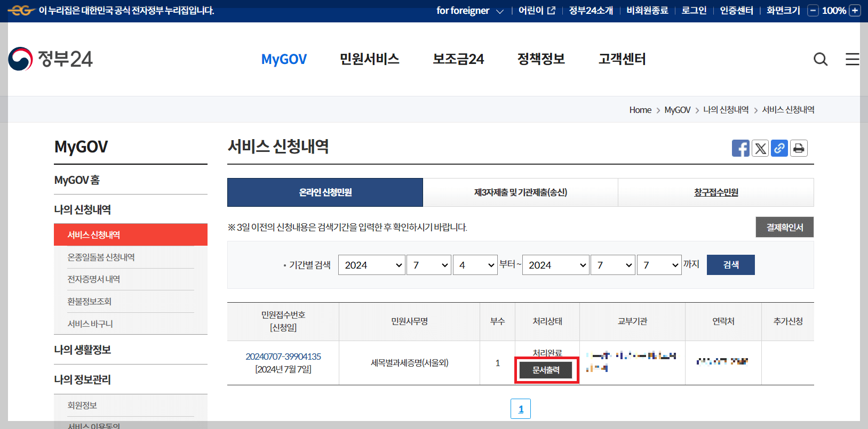This screenshot has height=429, width=868.
Task: Click the print page icon
Action: (x=799, y=148)
